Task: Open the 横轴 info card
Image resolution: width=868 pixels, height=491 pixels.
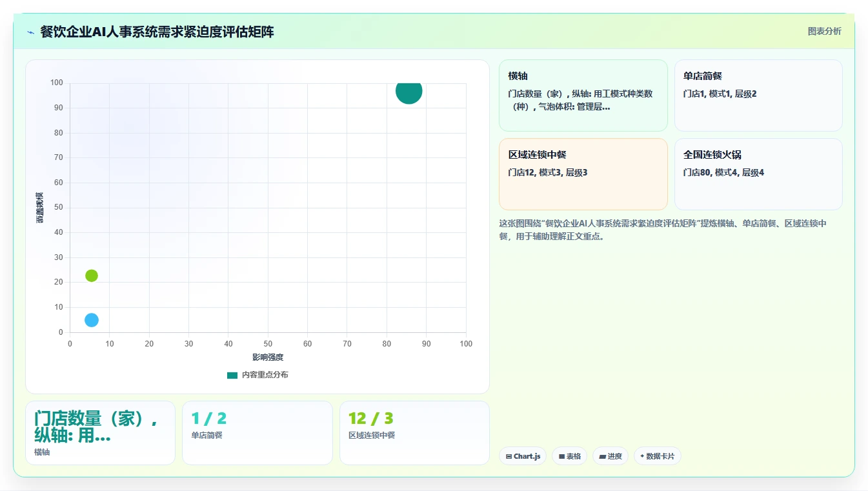Action: point(583,95)
